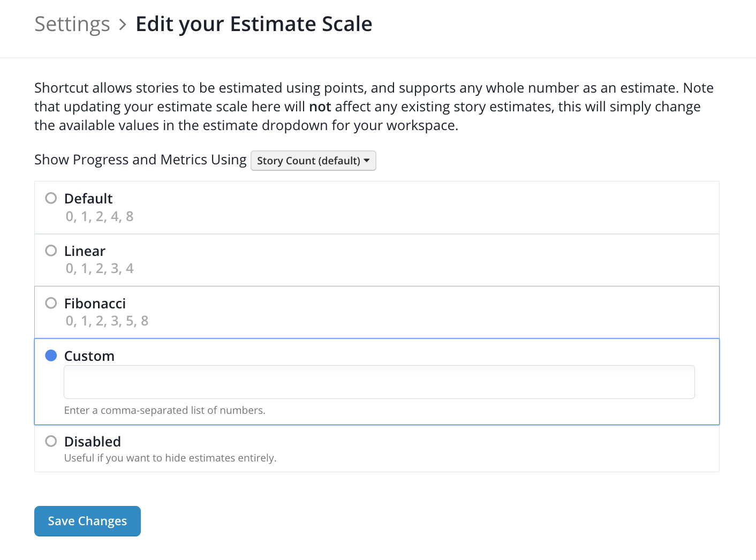
Task: Open the Story Count (default) dropdown
Action: (x=313, y=161)
